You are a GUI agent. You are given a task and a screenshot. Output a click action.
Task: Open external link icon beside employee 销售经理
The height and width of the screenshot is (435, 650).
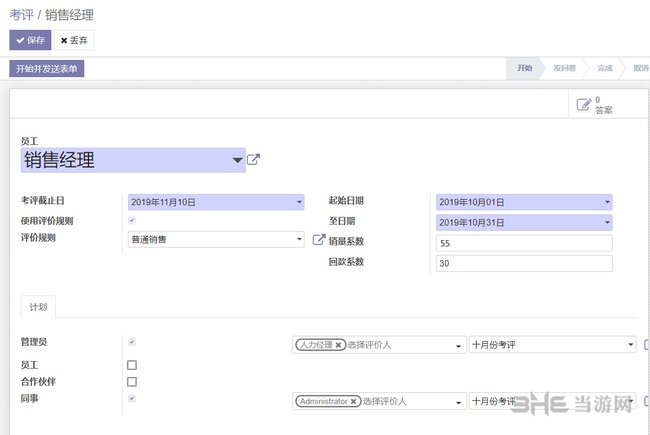[x=253, y=159]
